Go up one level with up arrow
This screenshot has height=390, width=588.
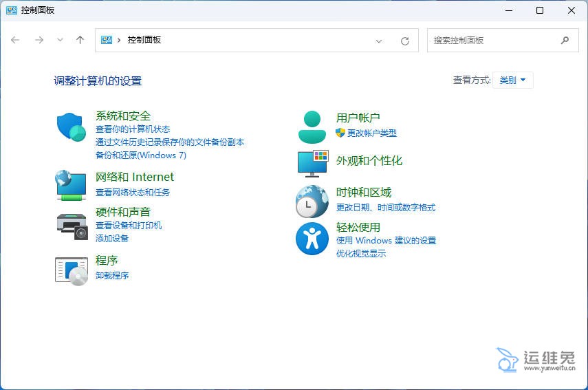[80, 40]
